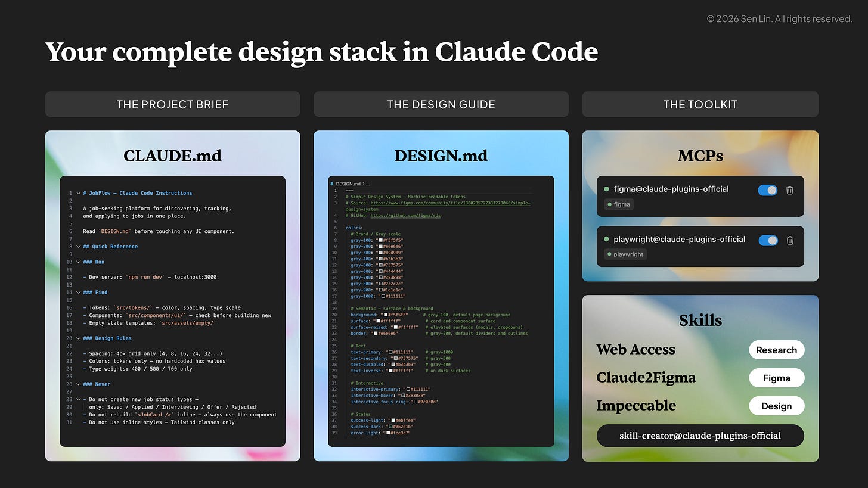Open the gray-700 #383838 color swatch
This screenshot has height=488, width=868.
pyautogui.click(x=380, y=278)
